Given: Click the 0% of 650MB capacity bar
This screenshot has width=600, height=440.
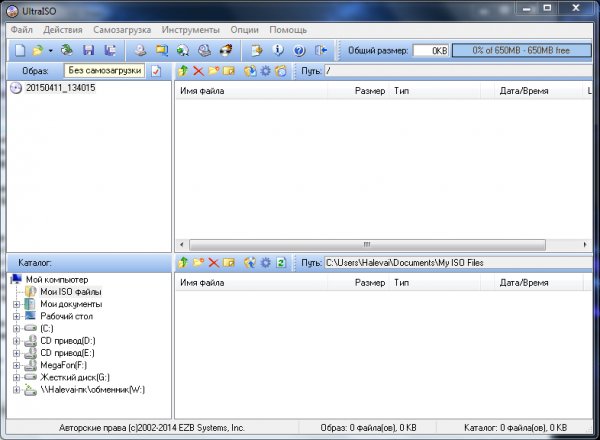Looking at the screenshot, I should pyautogui.click(x=521, y=51).
